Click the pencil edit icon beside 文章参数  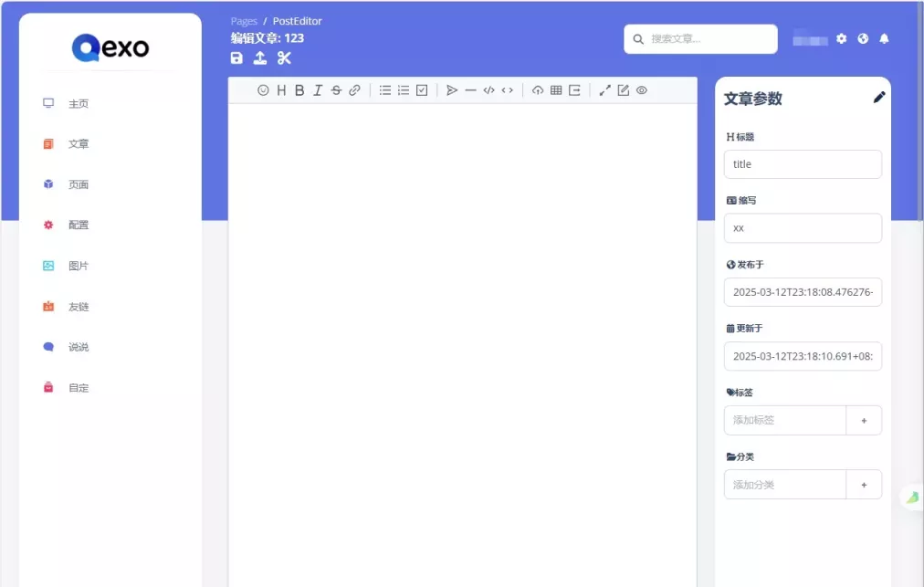coord(879,98)
